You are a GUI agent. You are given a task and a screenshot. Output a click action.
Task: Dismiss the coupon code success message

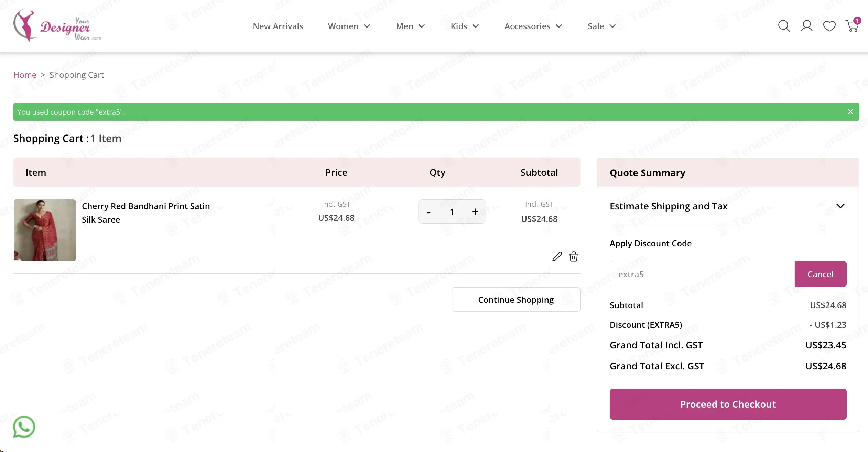(850, 112)
